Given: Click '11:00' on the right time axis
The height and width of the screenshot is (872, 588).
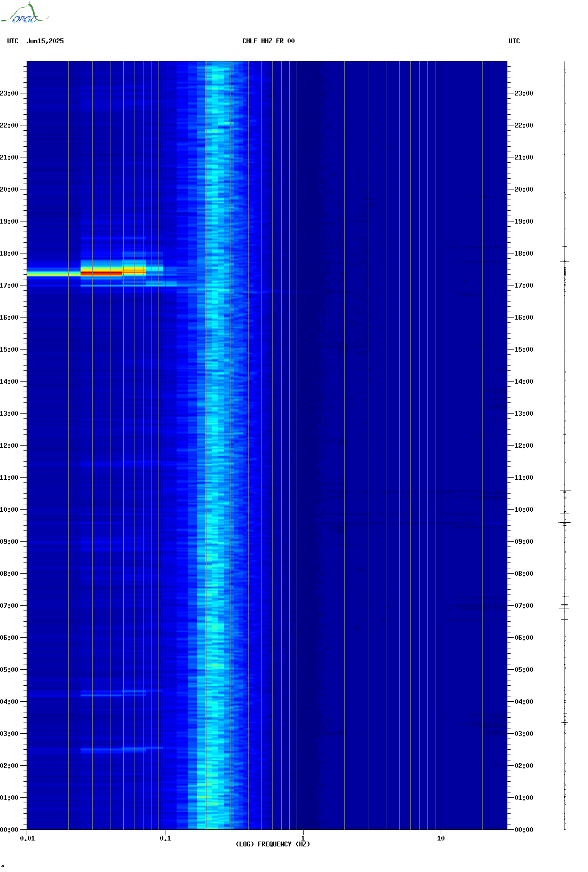Looking at the screenshot, I should click(524, 478).
